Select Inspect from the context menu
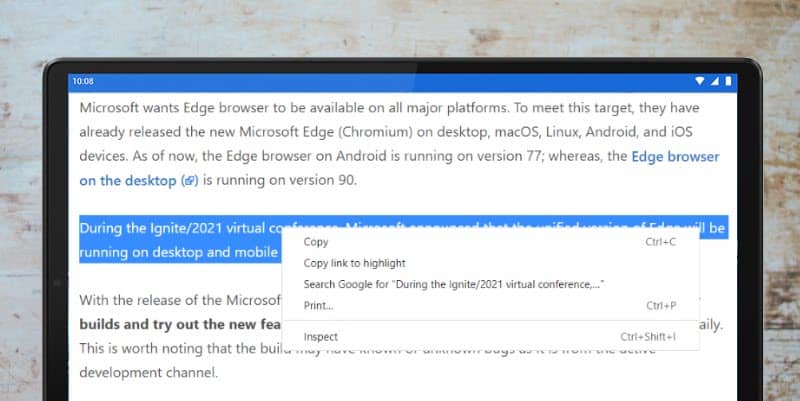The height and width of the screenshot is (401, 800). 320,337
